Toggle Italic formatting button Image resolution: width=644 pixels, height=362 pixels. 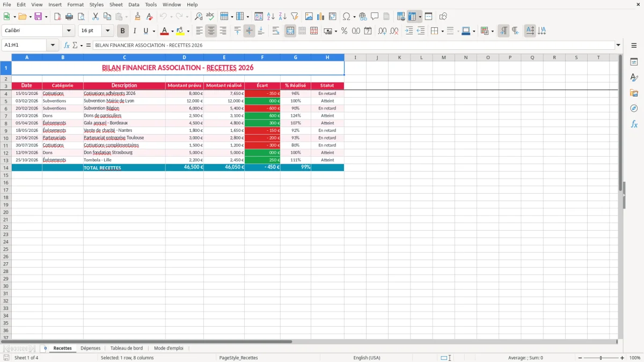tap(134, 31)
